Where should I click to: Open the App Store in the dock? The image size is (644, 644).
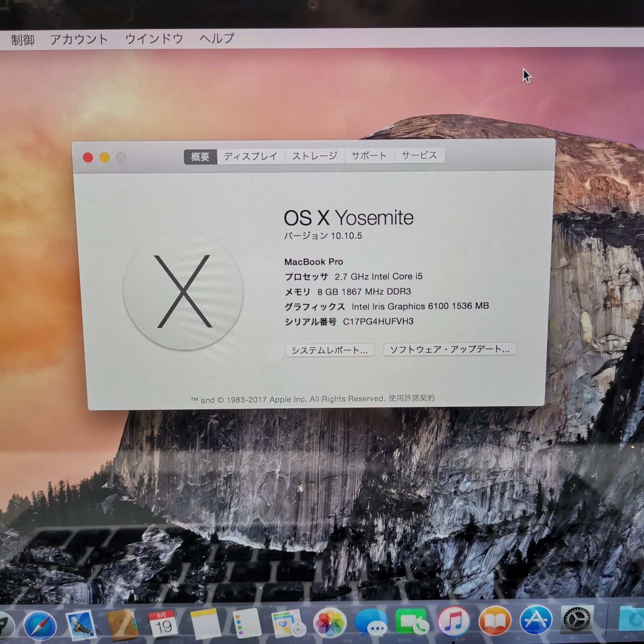click(x=536, y=620)
